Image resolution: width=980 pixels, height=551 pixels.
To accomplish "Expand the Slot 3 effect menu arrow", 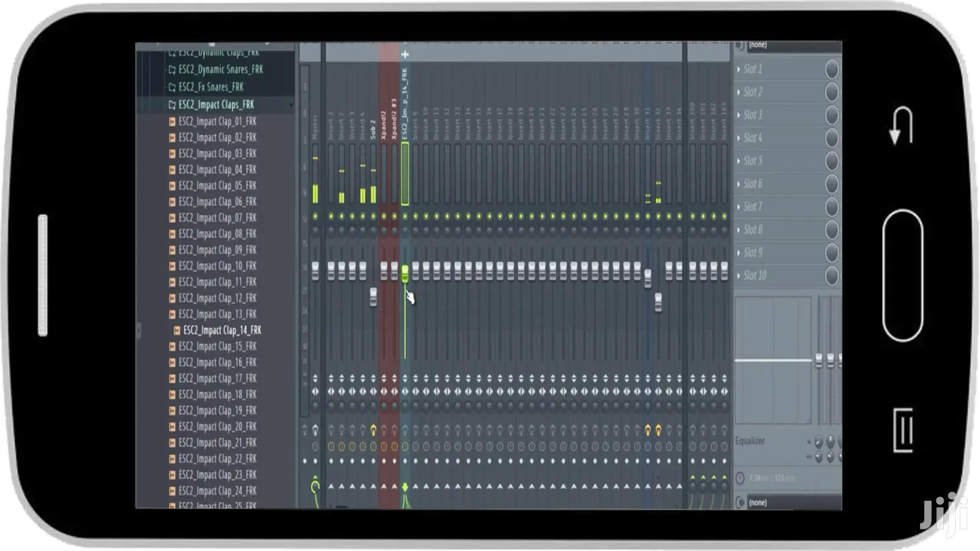I will pyautogui.click(x=739, y=115).
